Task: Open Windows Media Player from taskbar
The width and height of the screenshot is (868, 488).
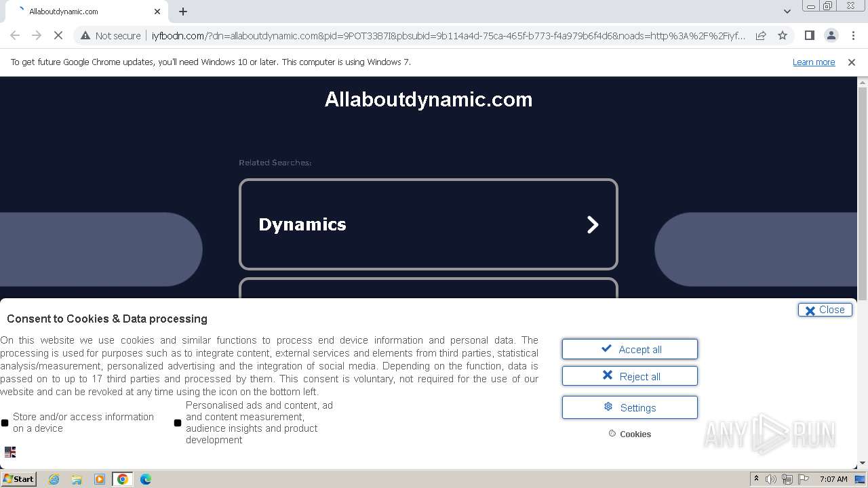Action: tap(100, 479)
